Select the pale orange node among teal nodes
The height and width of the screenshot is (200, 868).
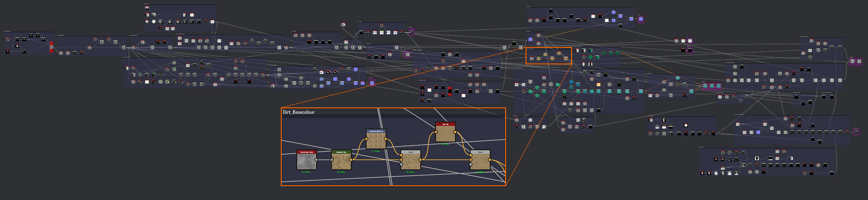tap(599, 84)
